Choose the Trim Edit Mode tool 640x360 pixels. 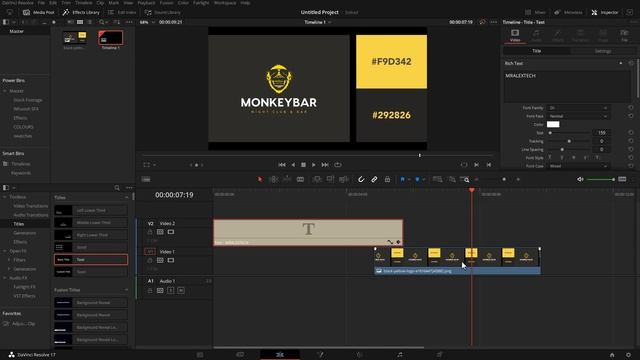point(273,179)
